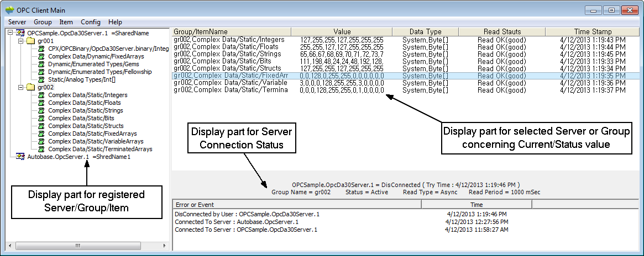Click the Autobase.OpcServer.1 server icon
644x256 pixels.
pyautogui.click(x=20, y=157)
